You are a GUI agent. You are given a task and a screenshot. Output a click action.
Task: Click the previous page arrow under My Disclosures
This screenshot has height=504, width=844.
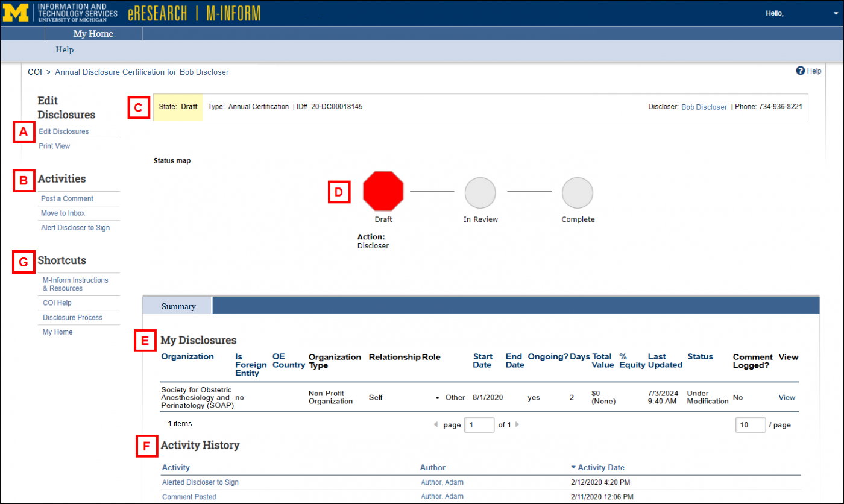[435, 424]
